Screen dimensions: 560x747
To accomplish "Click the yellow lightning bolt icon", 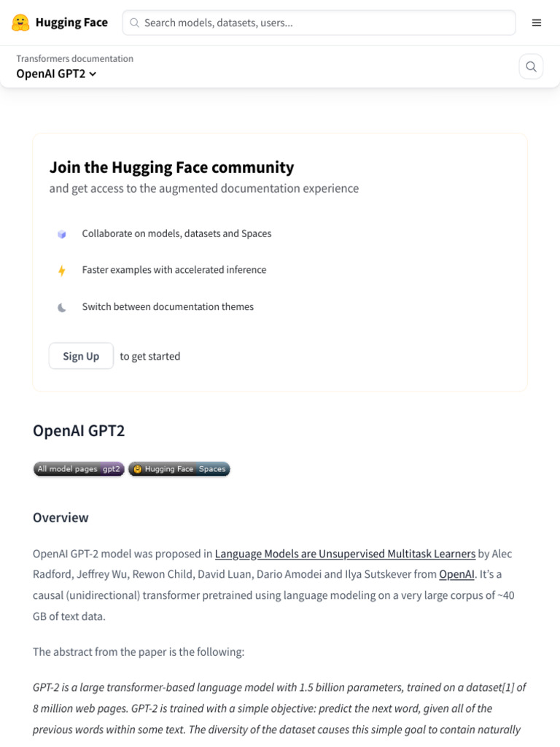I will (62, 271).
